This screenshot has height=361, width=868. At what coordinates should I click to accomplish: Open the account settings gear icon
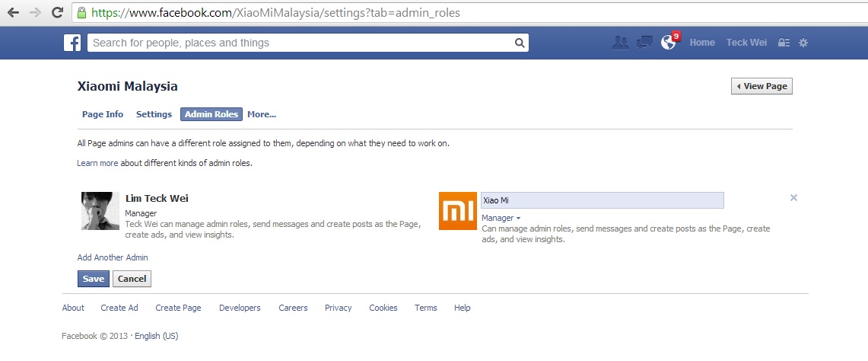[x=803, y=43]
